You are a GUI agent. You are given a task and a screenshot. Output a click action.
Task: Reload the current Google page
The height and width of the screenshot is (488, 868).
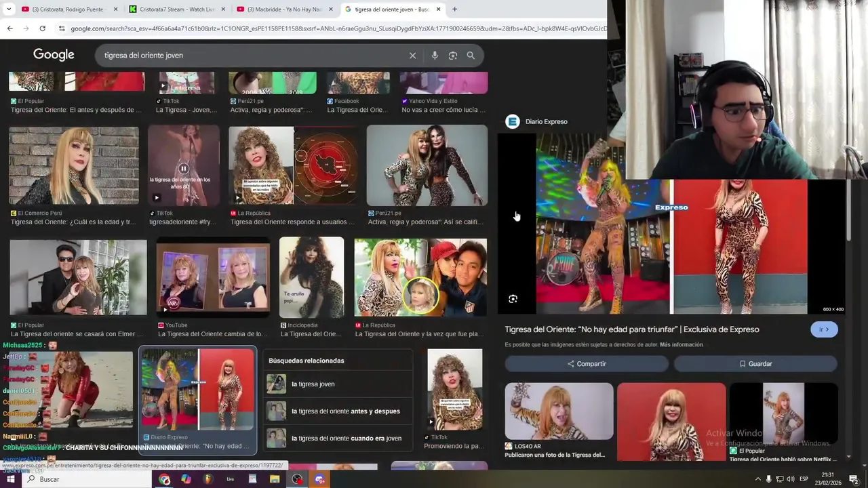42,28
